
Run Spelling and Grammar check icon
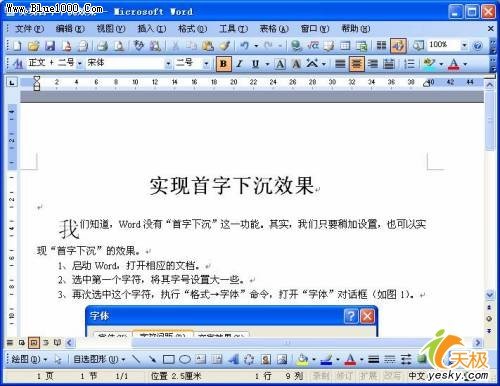(x=138, y=46)
